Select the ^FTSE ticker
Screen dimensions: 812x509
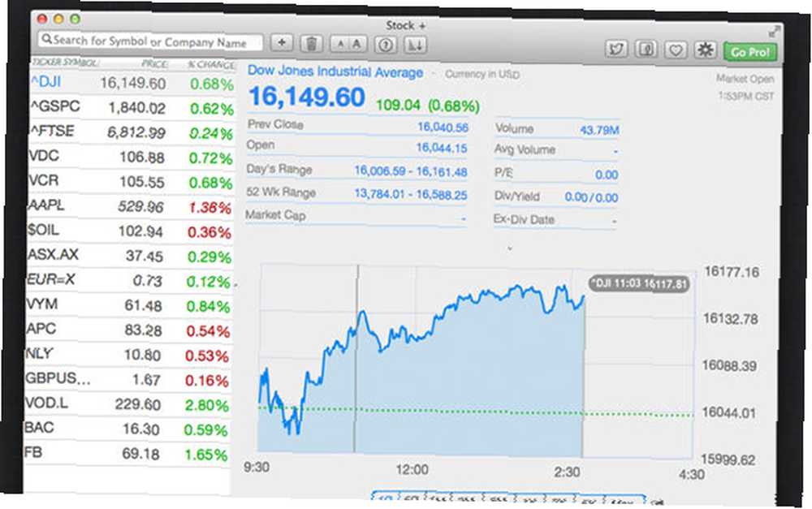click(52, 131)
